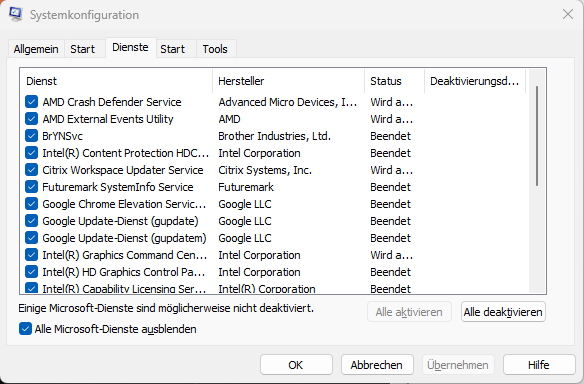Click the Übernehmen button

[458, 365]
